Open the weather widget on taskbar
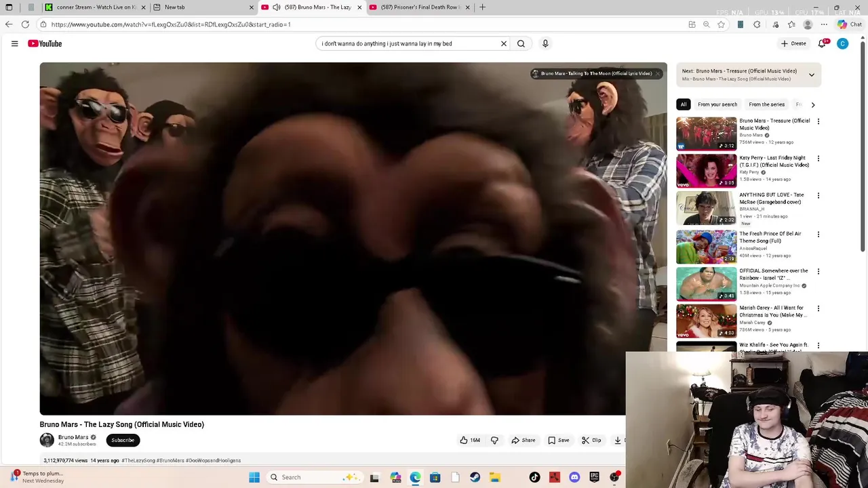Image resolution: width=868 pixels, height=488 pixels. pos(37,477)
